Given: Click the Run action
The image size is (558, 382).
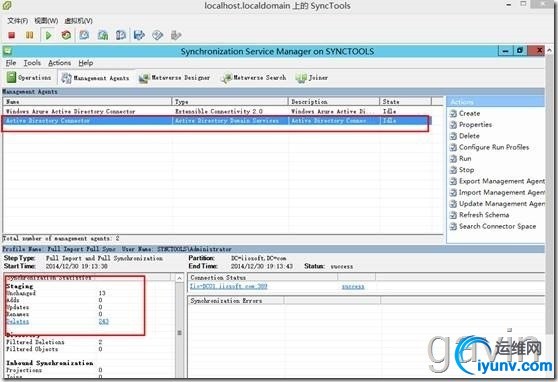Looking at the screenshot, I should 465,158.
